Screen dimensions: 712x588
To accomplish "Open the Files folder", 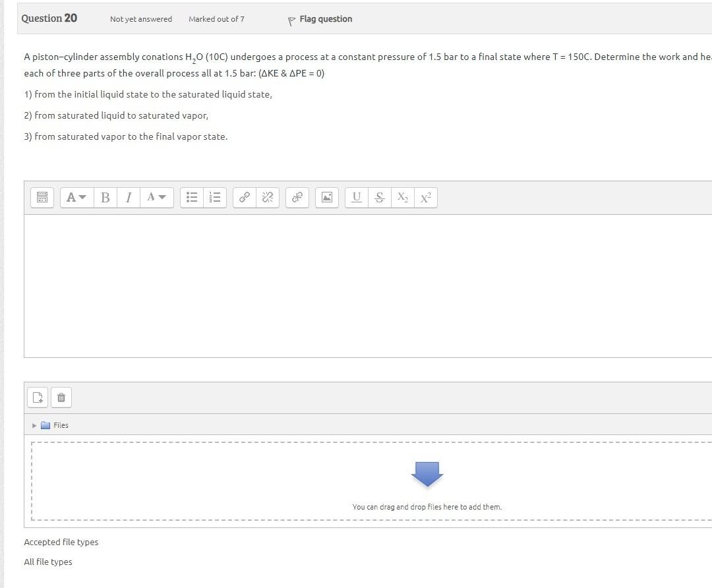I will point(55,425).
